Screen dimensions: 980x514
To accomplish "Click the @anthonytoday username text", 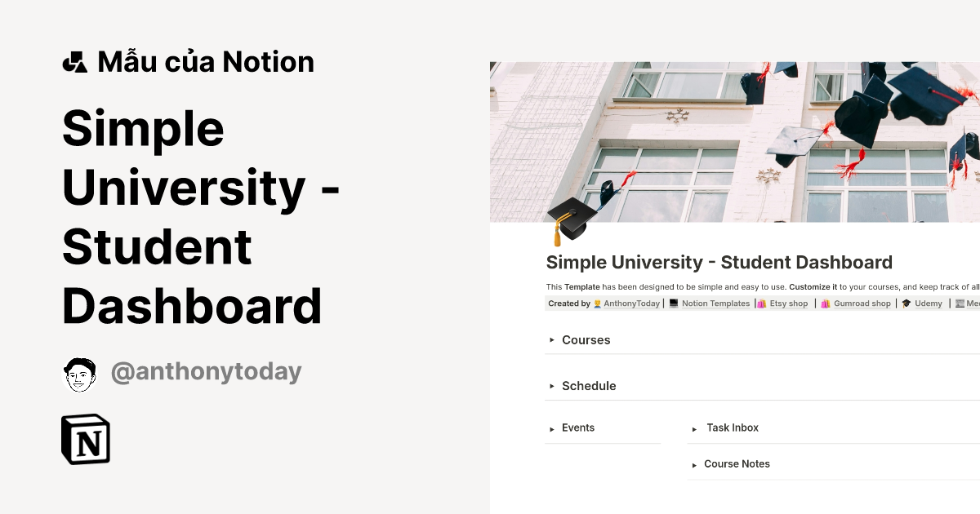I will point(207,371).
